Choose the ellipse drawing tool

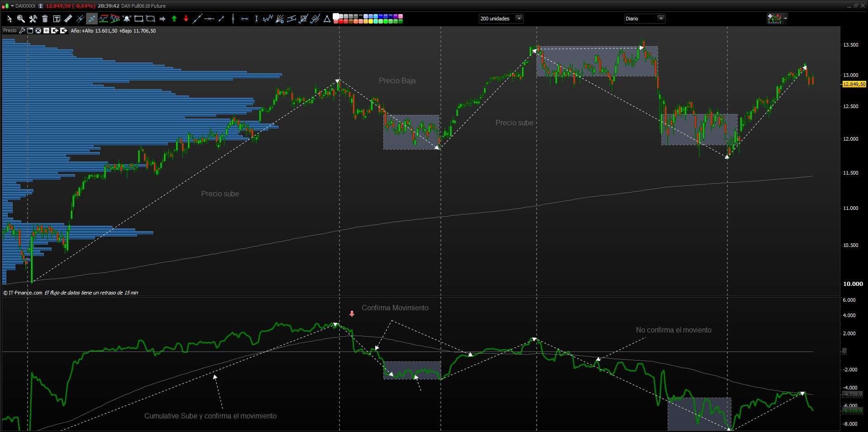pyautogui.click(x=151, y=19)
